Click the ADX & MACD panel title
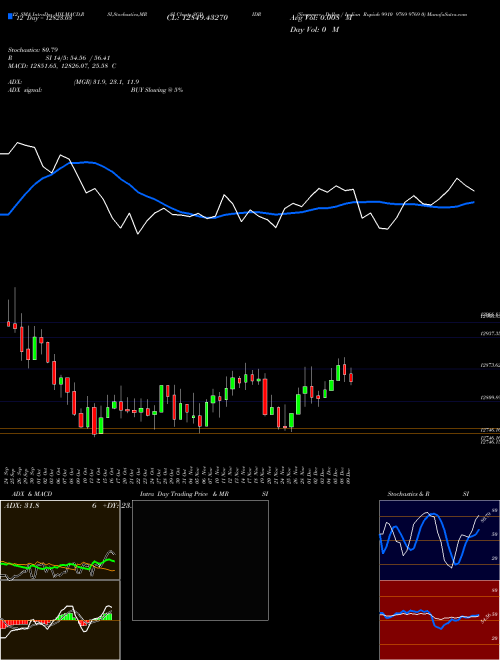This screenshot has height=660, width=500. point(32,494)
